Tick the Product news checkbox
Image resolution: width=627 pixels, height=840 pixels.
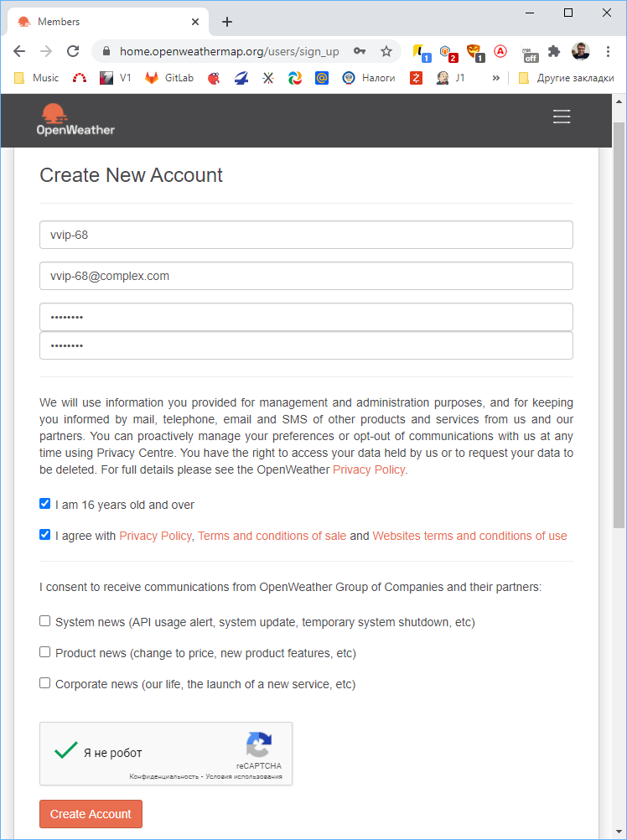45,652
